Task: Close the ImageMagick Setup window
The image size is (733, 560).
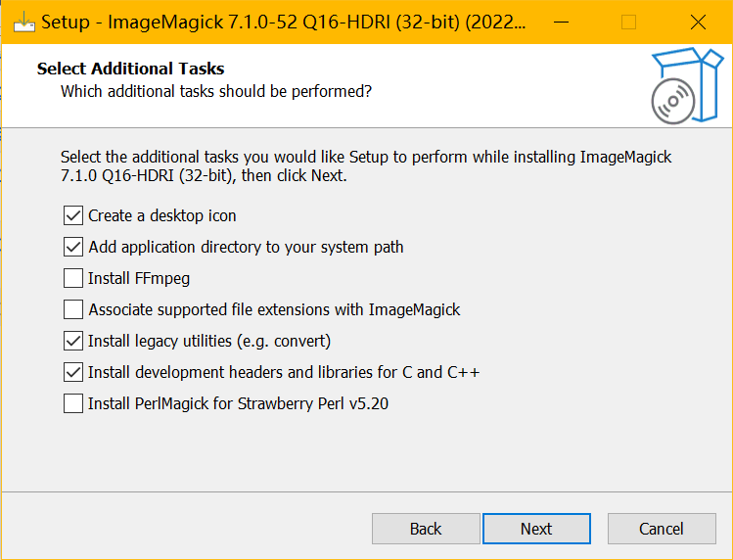Action: [698, 22]
